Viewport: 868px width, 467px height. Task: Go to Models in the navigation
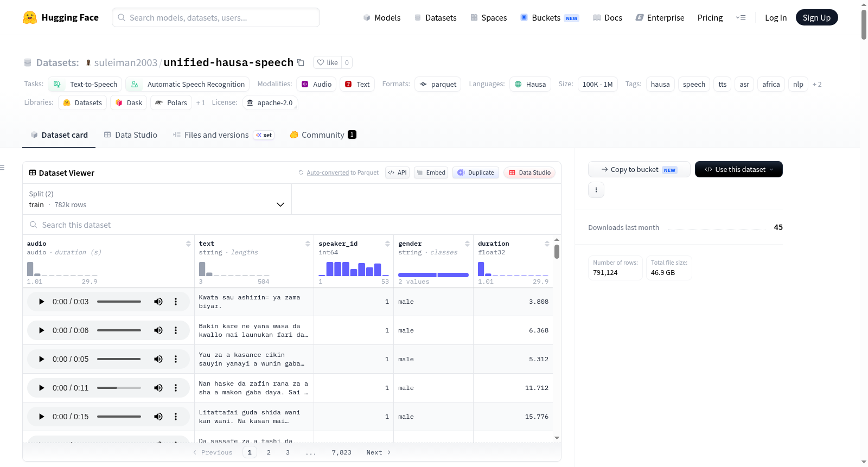(382, 17)
